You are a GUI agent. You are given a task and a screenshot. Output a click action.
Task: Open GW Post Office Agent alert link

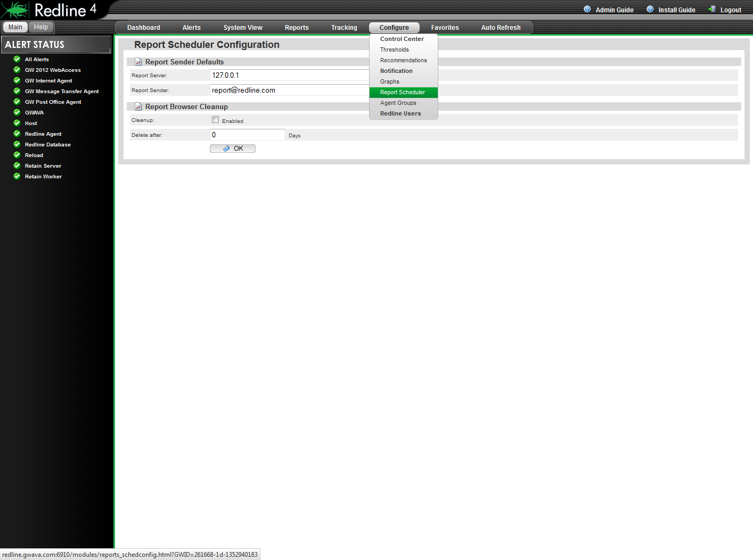53,102
